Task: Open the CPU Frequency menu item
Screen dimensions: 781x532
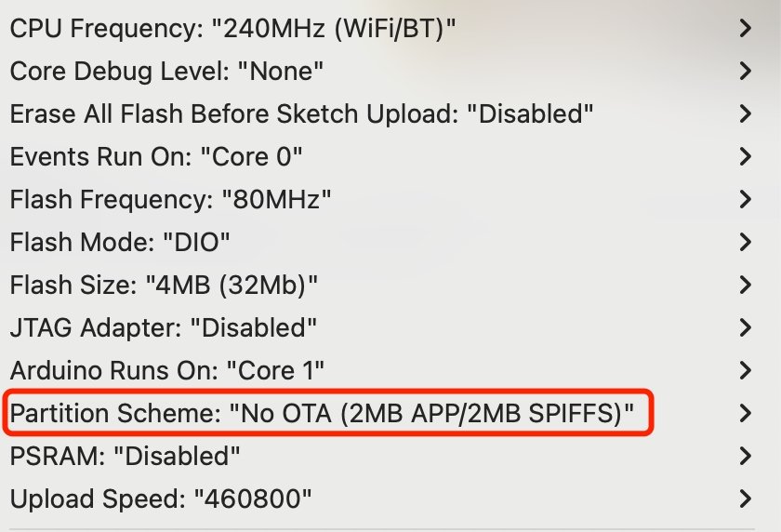Action: pos(233,28)
